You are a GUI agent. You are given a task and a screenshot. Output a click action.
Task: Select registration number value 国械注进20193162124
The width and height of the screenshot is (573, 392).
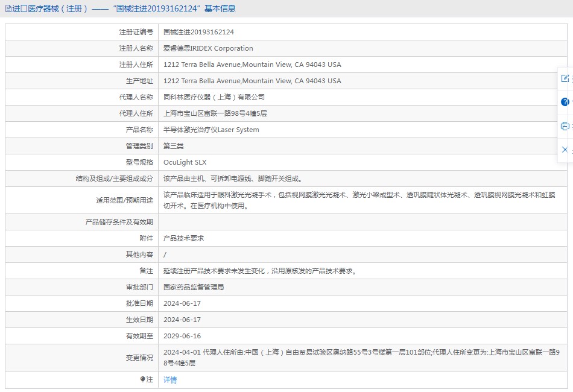[x=198, y=32]
